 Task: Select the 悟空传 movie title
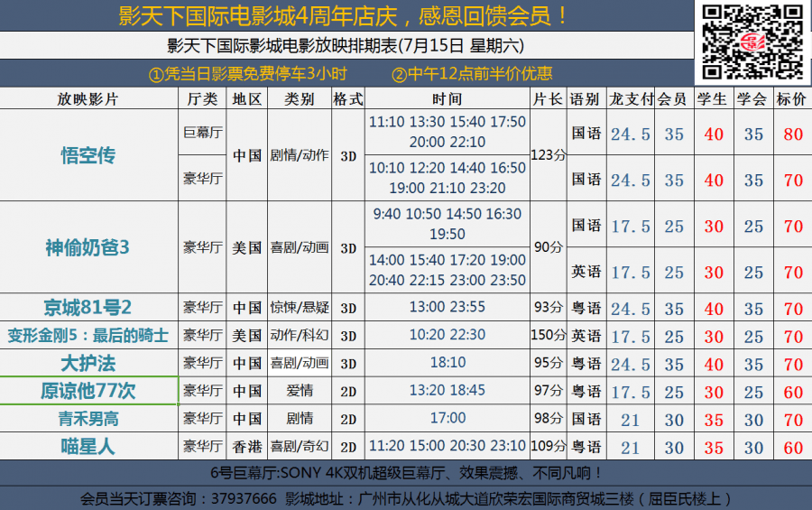(88, 155)
